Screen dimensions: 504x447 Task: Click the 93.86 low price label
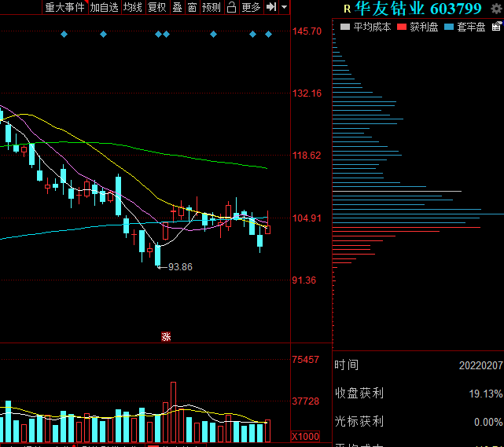(180, 267)
